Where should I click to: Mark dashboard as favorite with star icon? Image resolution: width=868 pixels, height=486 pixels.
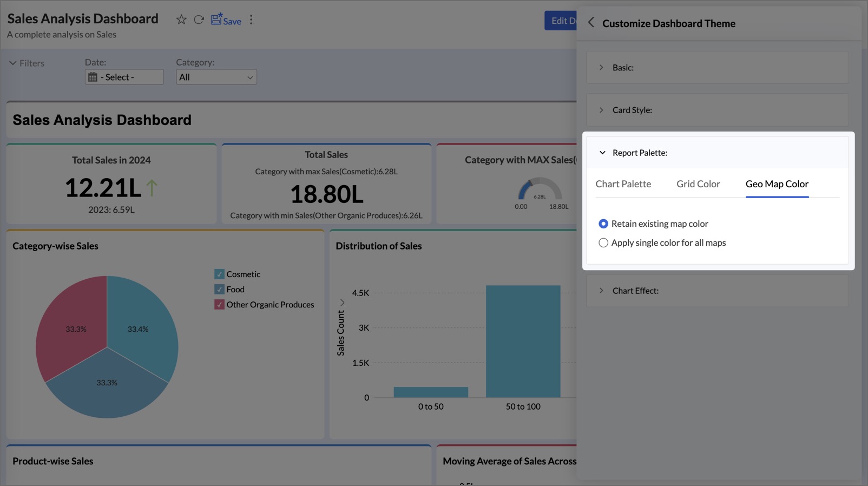click(x=181, y=20)
